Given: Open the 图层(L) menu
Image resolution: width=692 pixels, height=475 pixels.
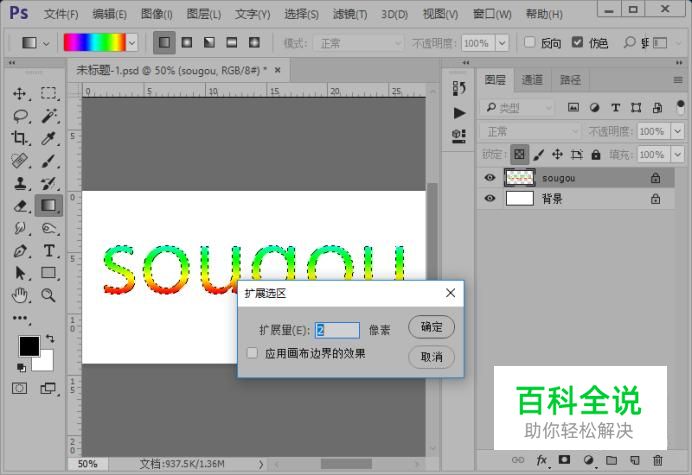Looking at the screenshot, I should pos(203,14).
